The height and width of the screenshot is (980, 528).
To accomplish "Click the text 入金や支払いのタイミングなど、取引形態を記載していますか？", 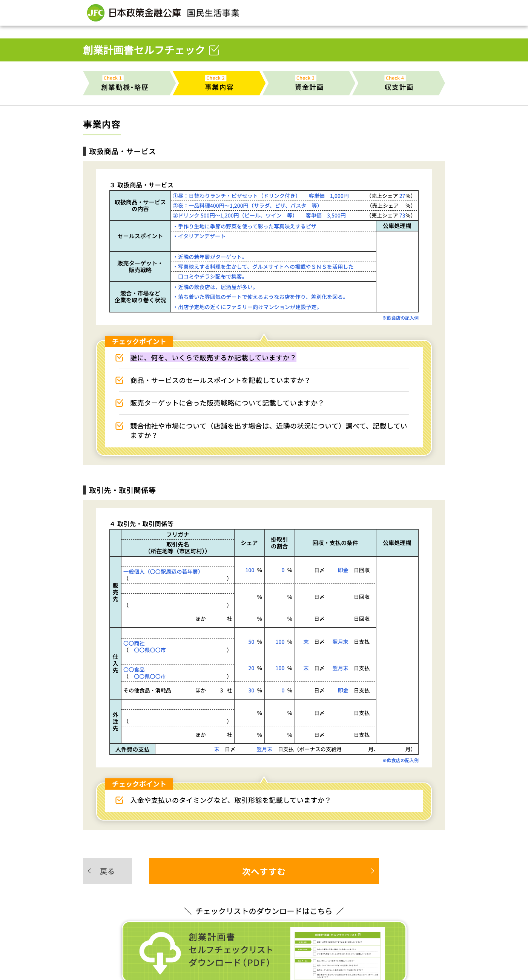I will (x=231, y=800).
